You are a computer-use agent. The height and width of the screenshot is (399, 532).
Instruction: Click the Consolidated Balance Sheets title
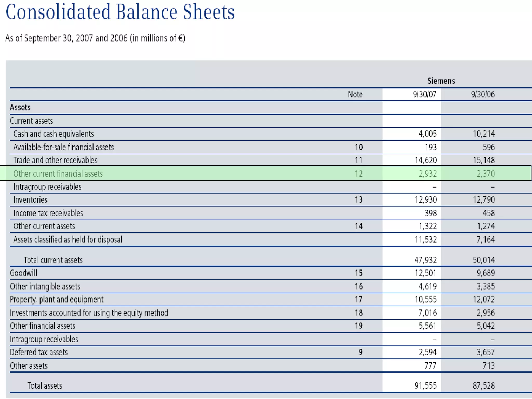click(120, 12)
